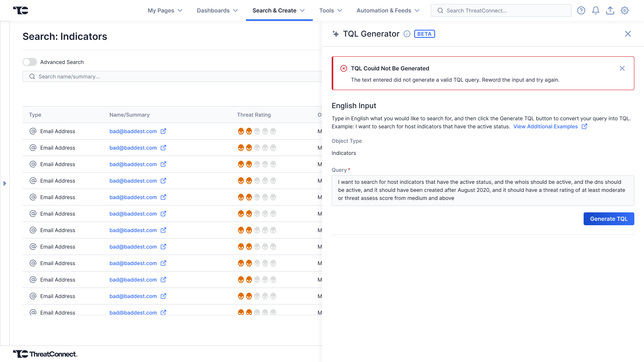Viewport: 644px width, 362px height.
Task: Open the first bad@baddest.com external link icon
Action: pyautogui.click(x=163, y=131)
